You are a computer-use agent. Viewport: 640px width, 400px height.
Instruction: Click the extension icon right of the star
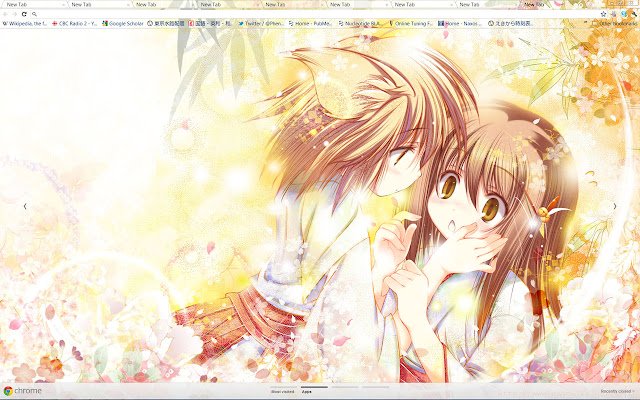click(x=614, y=14)
